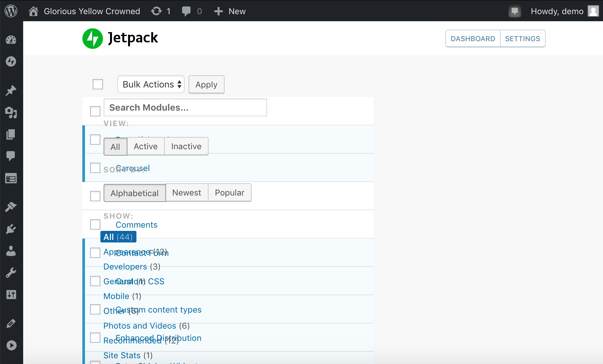
Task: Open the New content menu
Action: tap(230, 11)
